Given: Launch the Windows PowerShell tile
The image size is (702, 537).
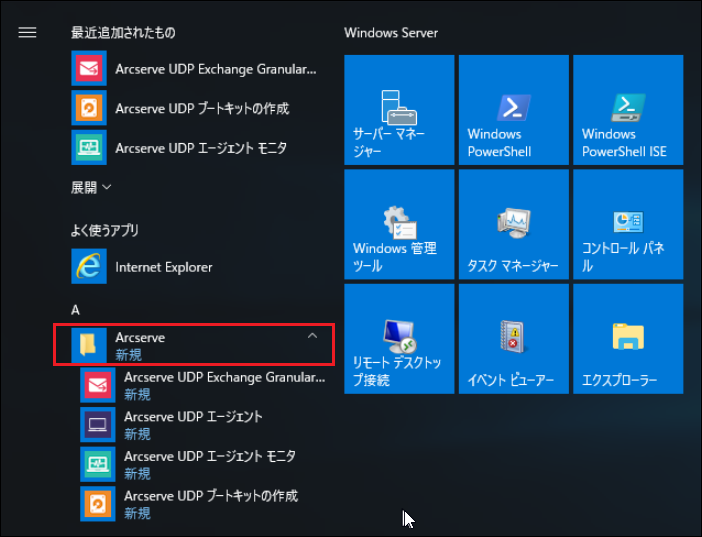Looking at the screenshot, I should (x=514, y=110).
